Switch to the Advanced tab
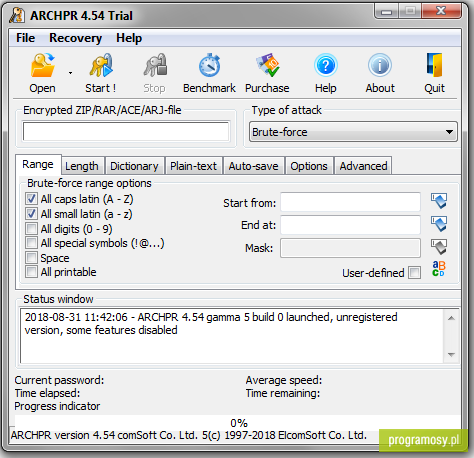 tap(363, 166)
